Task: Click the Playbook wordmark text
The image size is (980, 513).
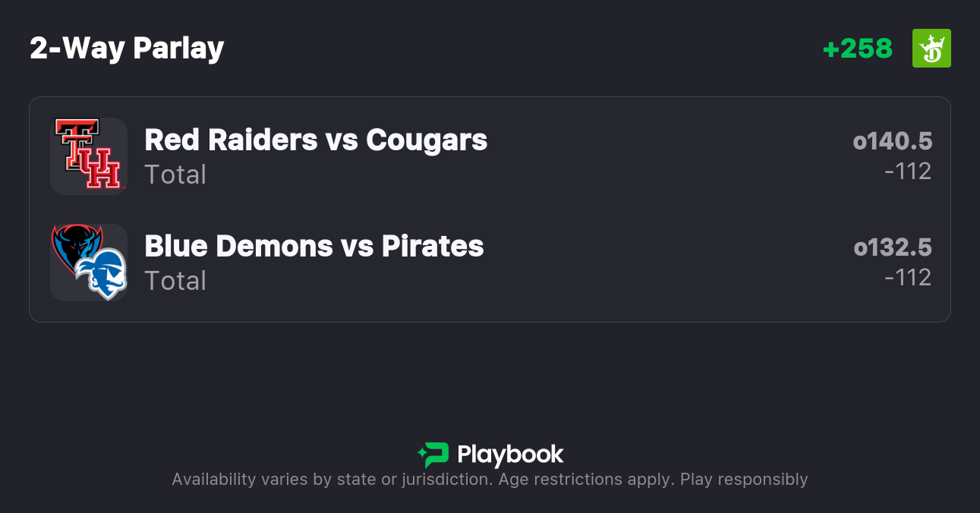Action: 510,455
